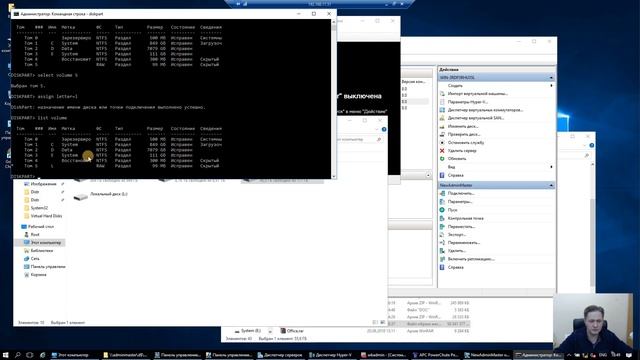Click help question mark in Explorer window
This screenshot has height=360, width=640.
[384, 129]
